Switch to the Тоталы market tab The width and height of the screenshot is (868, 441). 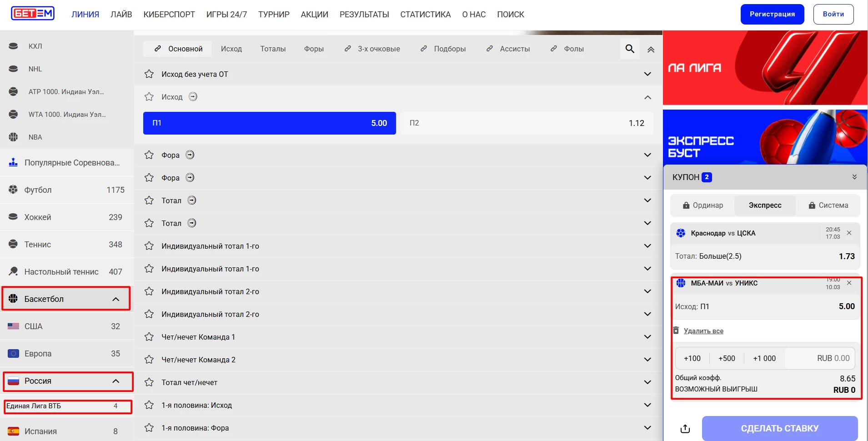coord(273,49)
